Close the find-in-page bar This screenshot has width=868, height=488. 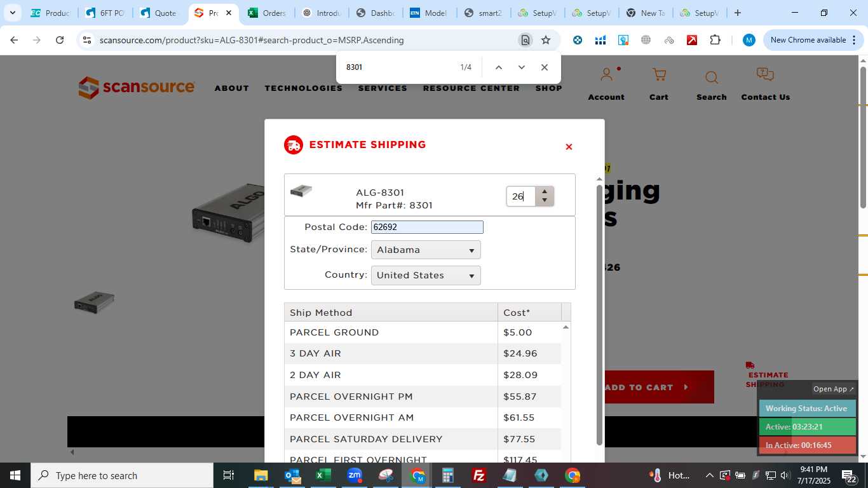pos(545,67)
